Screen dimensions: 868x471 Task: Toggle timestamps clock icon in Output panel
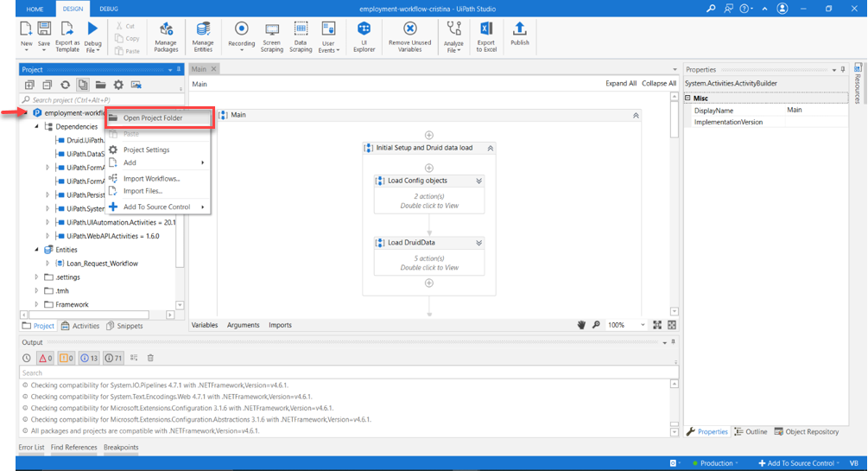click(27, 358)
